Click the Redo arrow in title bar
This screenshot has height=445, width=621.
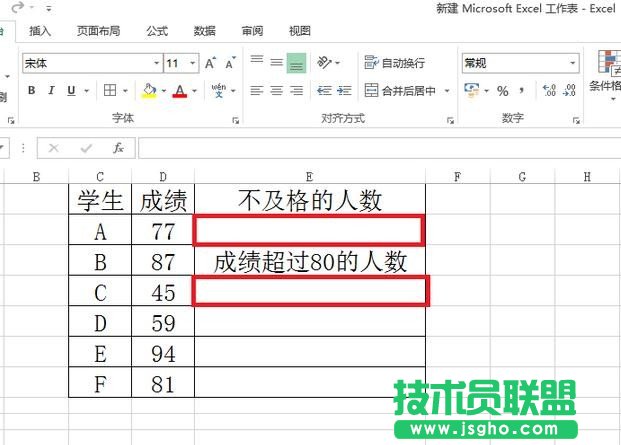tap(17, 8)
